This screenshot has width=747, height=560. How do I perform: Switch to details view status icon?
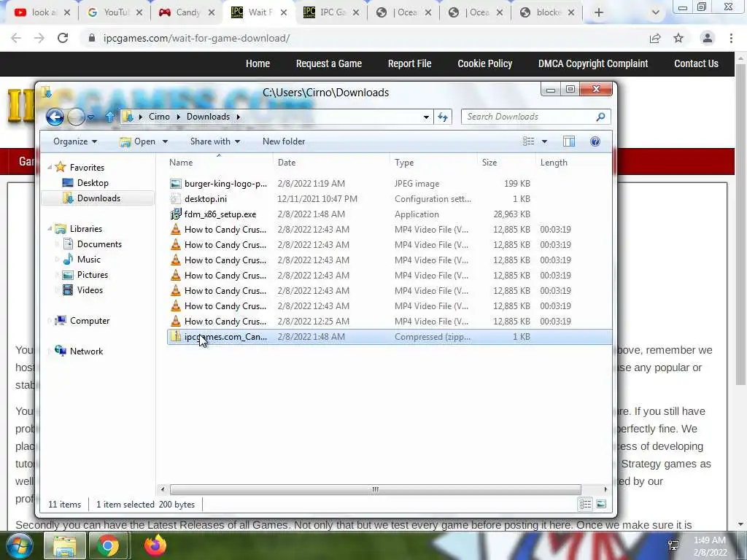[585, 505]
